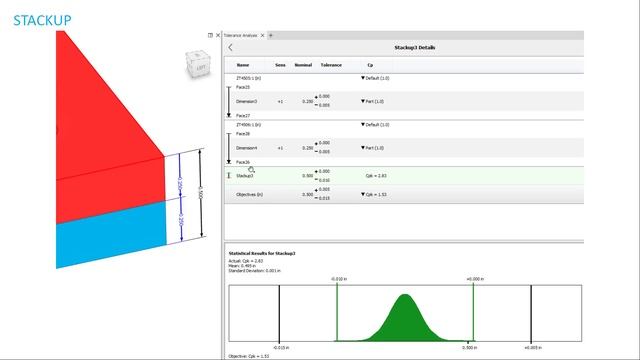Click the Stackup3 Details panel heading
The image size is (640, 360).
pyautogui.click(x=414, y=47)
